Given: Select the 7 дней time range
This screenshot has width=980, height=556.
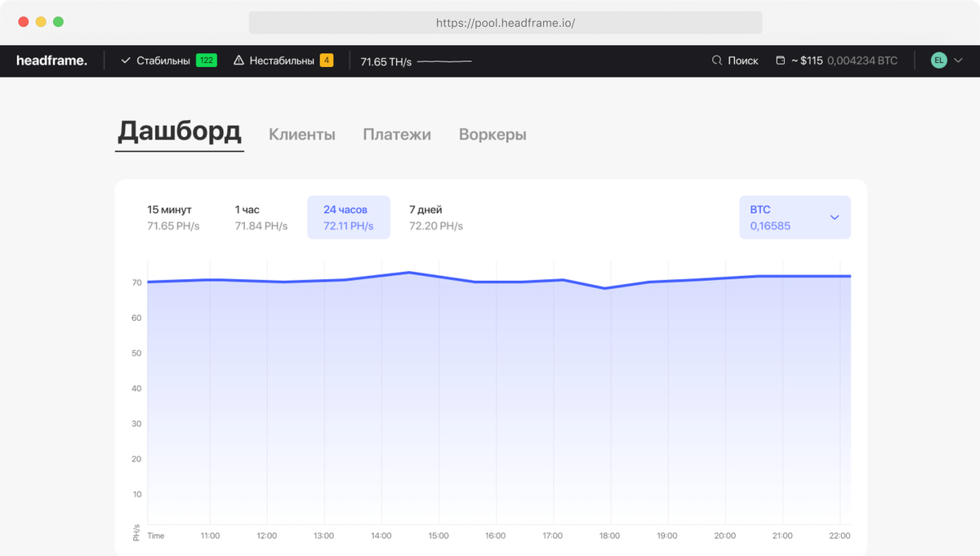Looking at the screenshot, I should tap(436, 217).
